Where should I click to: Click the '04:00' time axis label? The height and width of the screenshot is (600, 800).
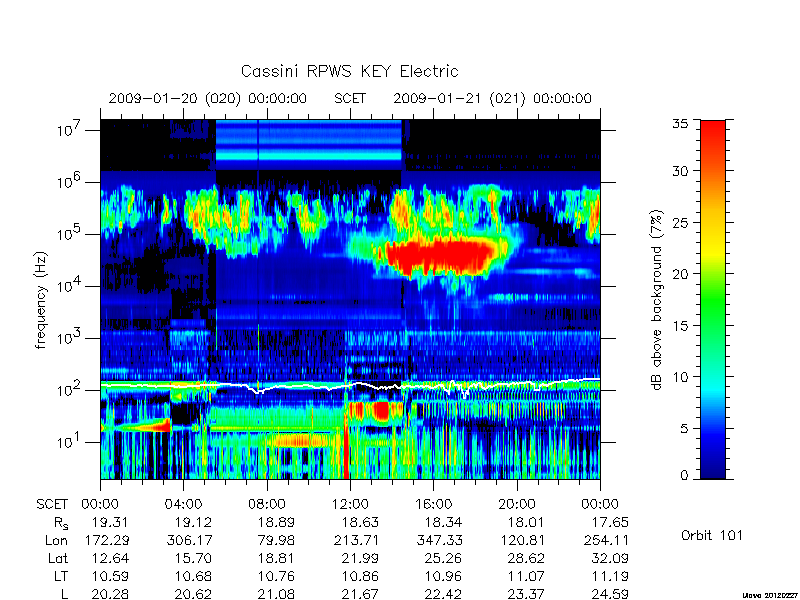tap(183, 504)
